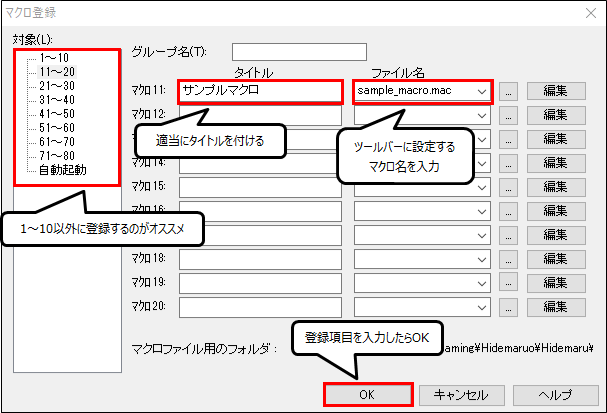Click 編集 button for マクロ15
Image resolution: width=607 pixels, height=413 pixels.
coord(556,187)
